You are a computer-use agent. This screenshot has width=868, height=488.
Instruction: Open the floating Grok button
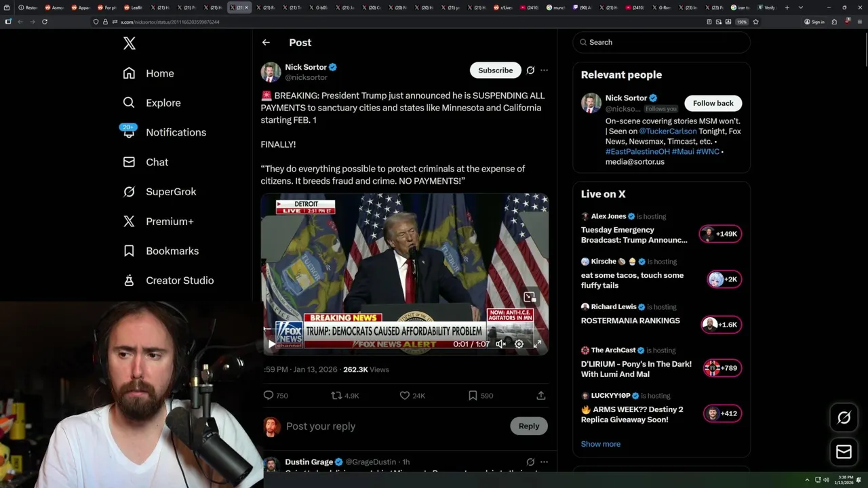point(844,418)
